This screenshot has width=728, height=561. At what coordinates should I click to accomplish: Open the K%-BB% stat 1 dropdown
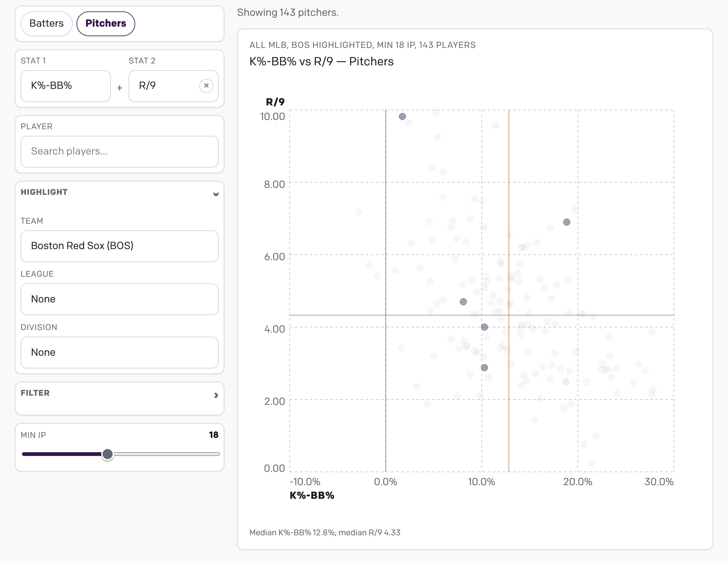coord(66,86)
